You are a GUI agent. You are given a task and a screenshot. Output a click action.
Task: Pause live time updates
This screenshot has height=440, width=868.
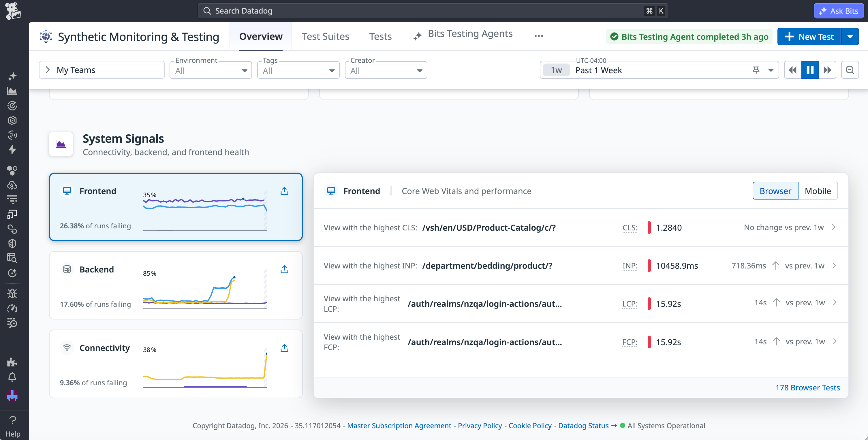810,70
